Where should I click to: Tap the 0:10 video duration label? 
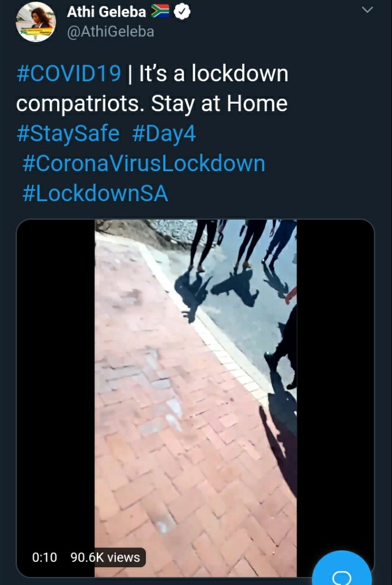pos(44,557)
